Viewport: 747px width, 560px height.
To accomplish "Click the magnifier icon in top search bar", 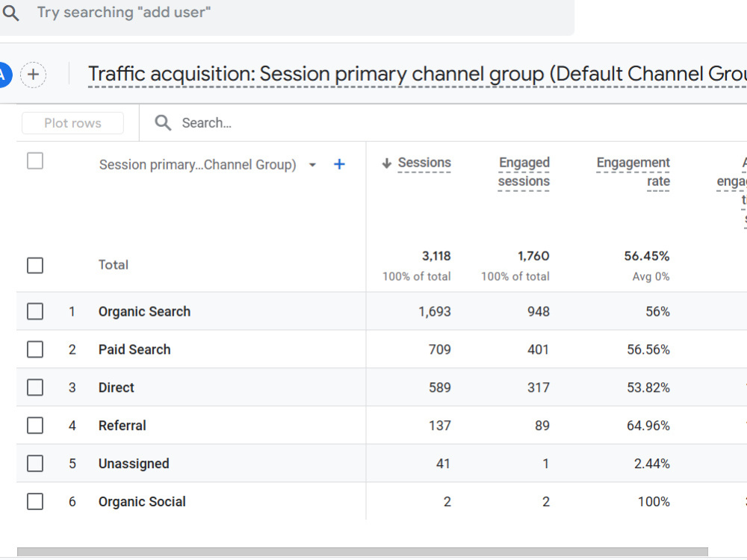I will (11, 13).
